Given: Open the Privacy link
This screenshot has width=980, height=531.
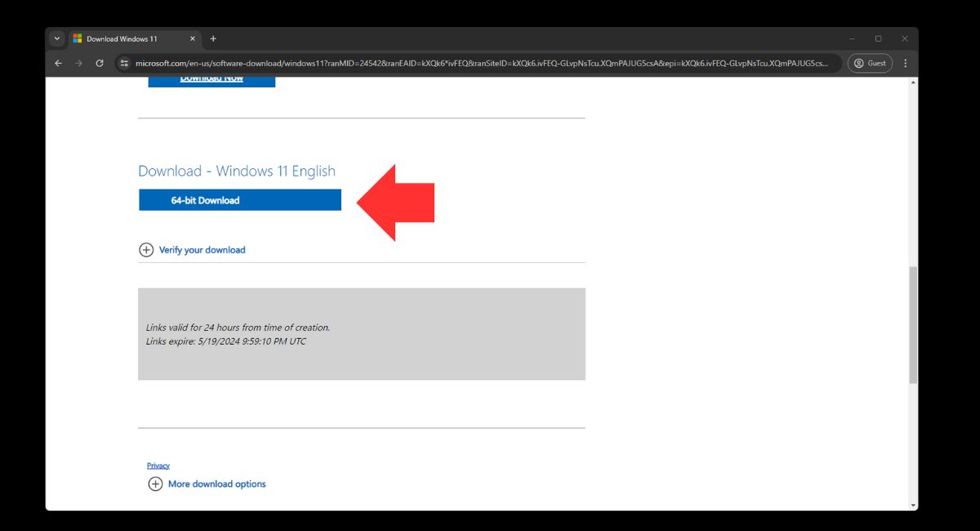Looking at the screenshot, I should click(x=158, y=466).
